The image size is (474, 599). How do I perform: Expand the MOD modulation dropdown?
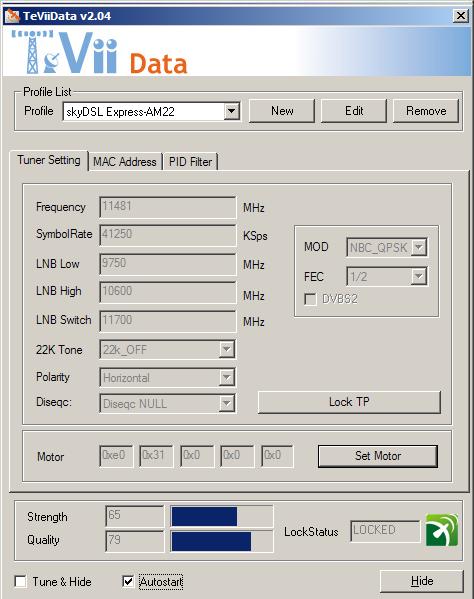(x=419, y=248)
